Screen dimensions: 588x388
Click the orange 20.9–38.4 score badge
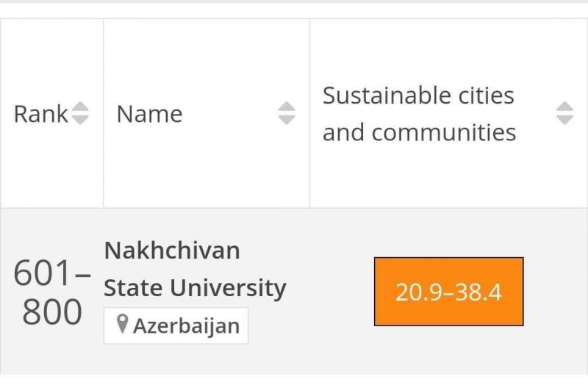(449, 292)
